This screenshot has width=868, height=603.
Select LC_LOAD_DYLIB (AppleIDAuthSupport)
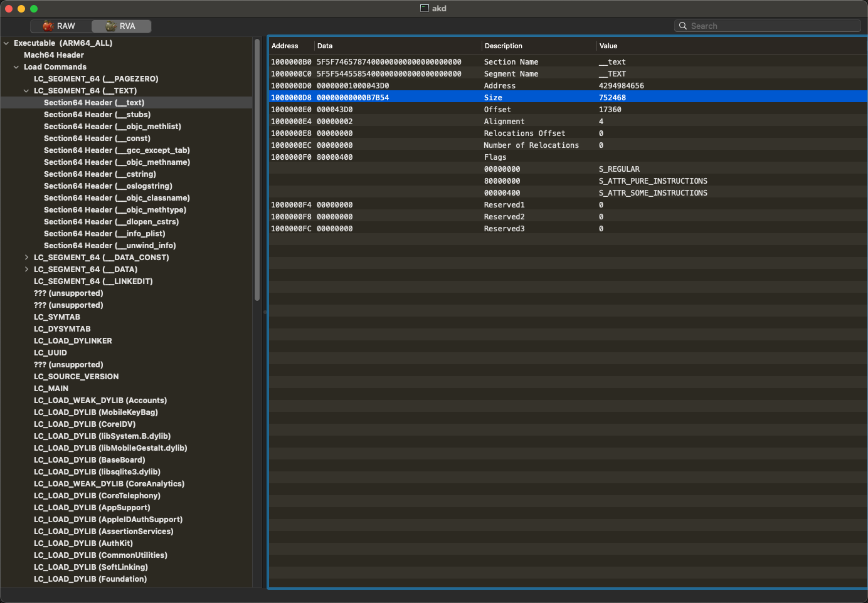[109, 520]
